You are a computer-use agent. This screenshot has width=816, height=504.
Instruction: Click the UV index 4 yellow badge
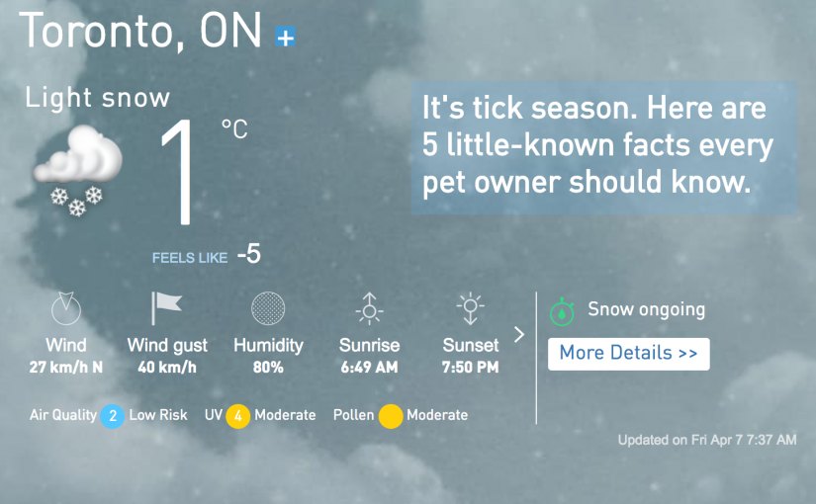(x=237, y=416)
